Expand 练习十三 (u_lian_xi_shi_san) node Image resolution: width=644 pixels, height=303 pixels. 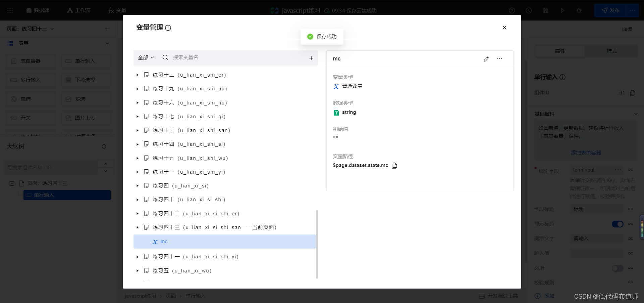(138, 130)
